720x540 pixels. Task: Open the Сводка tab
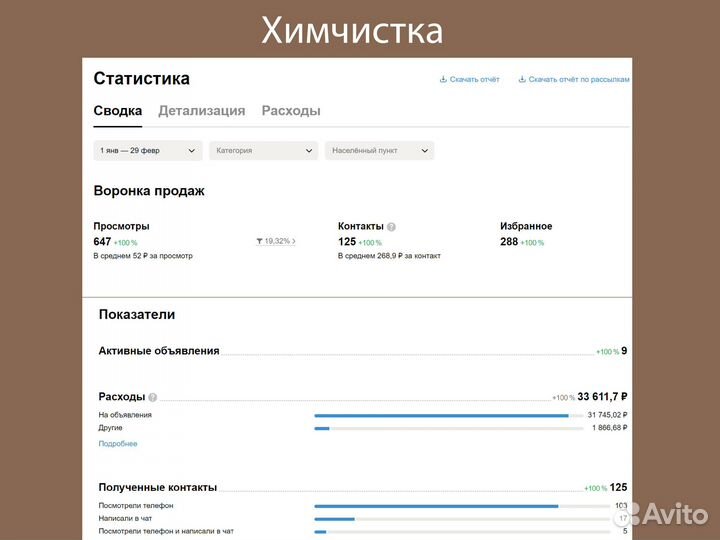coord(118,111)
